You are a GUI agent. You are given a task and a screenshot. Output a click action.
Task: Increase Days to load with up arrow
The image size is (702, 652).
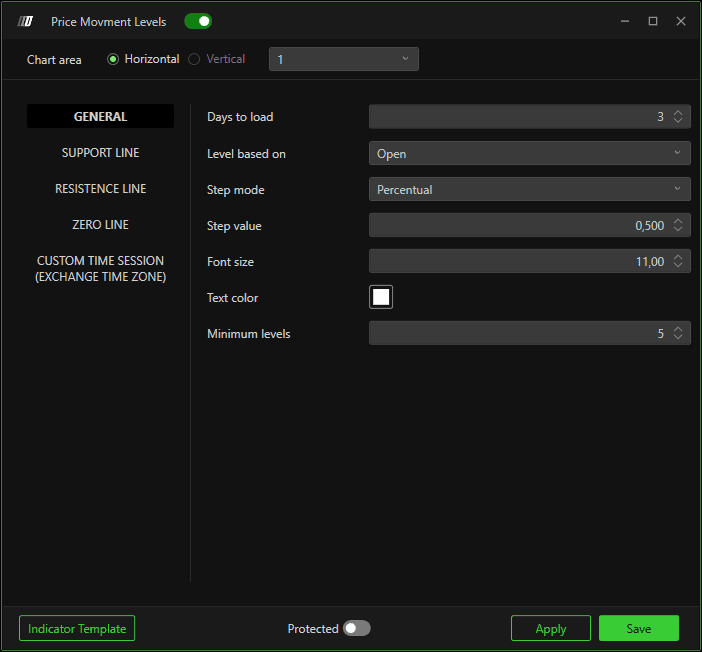(x=678, y=113)
